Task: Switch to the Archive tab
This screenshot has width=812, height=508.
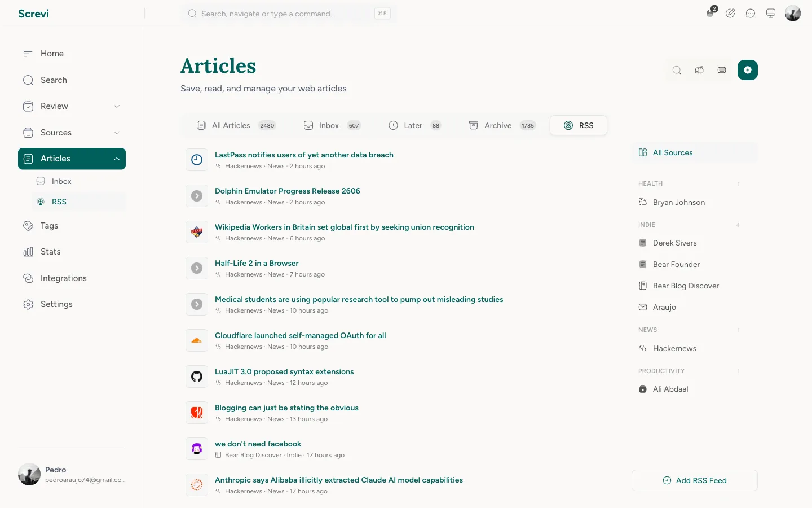Action: (x=502, y=125)
